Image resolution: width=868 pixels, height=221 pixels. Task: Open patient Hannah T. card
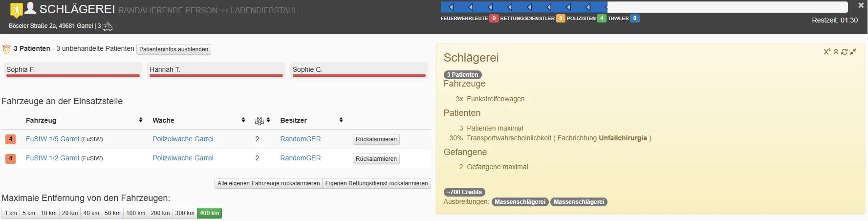pos(216,70)
